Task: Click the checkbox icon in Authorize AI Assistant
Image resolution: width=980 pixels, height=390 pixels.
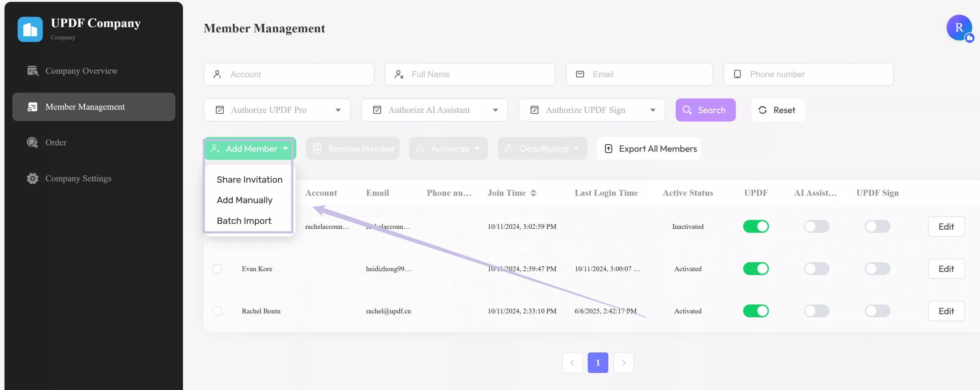Action: (377, 110)
